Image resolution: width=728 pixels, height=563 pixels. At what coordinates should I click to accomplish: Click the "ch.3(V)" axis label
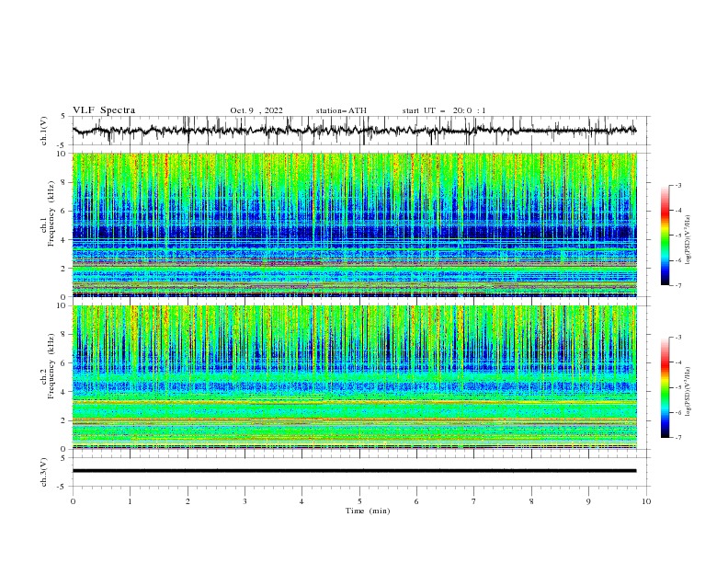point(44,472)
